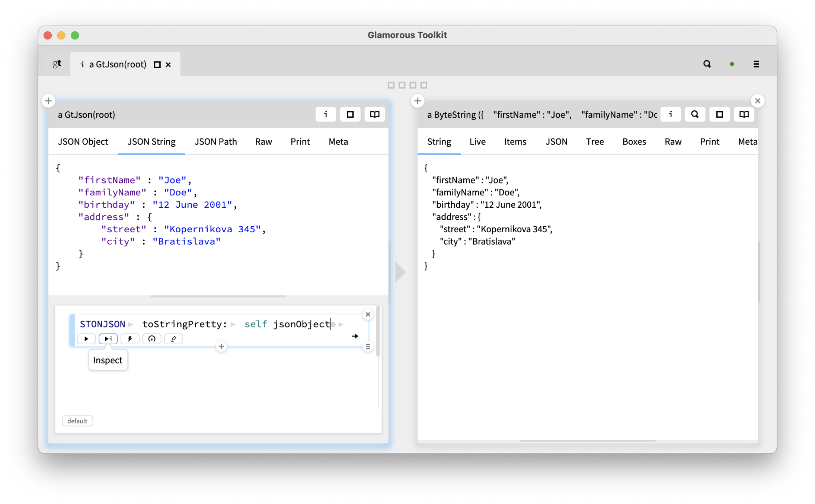815x504 pixels.
Task: Add pane with plus above GtJson inspector
Action: coord(48,101)
